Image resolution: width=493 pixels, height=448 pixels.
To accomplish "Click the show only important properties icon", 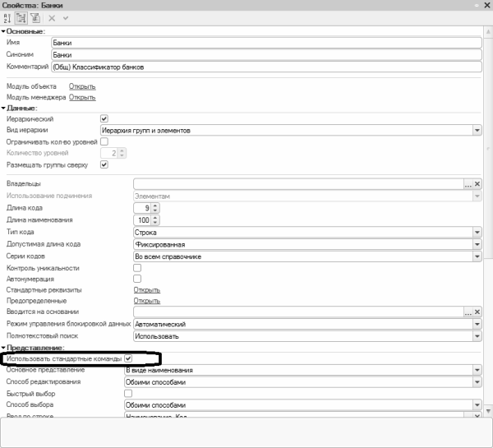I will click(x=36, y=17).
